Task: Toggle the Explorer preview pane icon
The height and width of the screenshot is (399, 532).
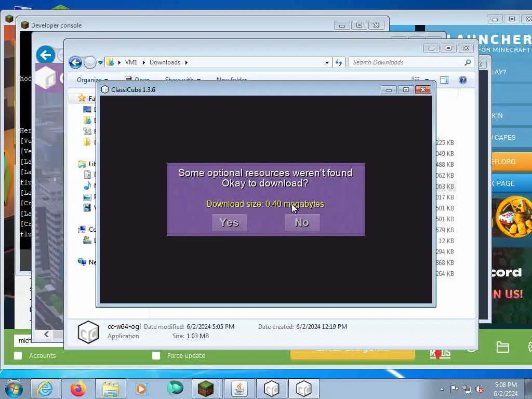Action: [x=444, y=80]
